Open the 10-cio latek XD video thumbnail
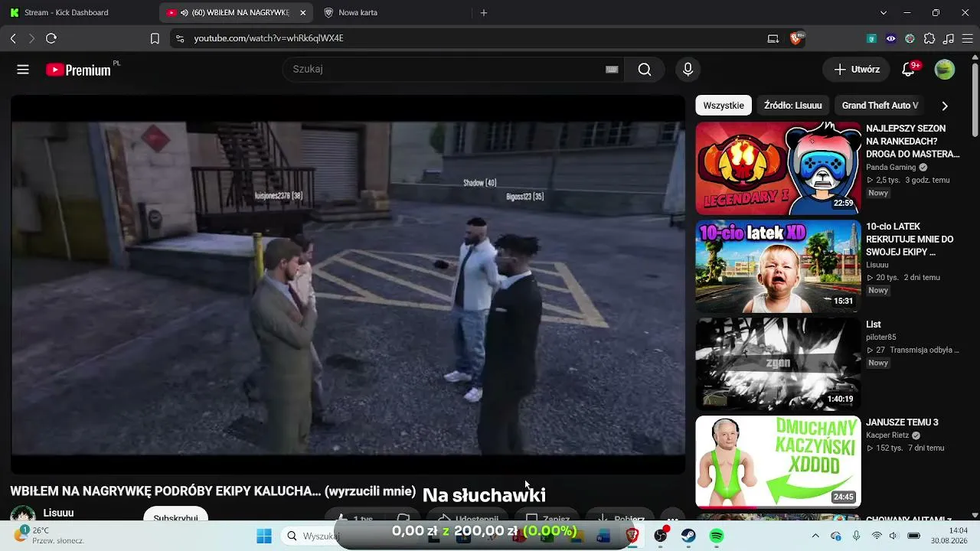The image size is (980, 551). 778,266
